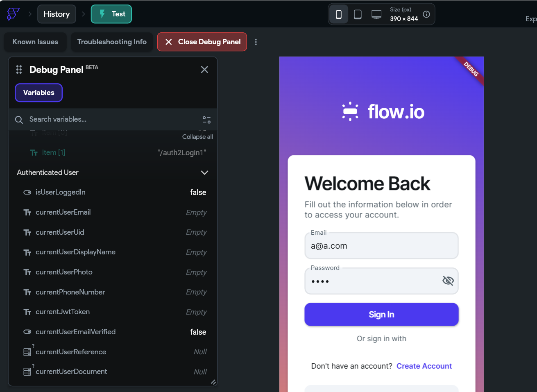Select the desktop device preview icon
The image size is (537, 392).
[376, 14]
